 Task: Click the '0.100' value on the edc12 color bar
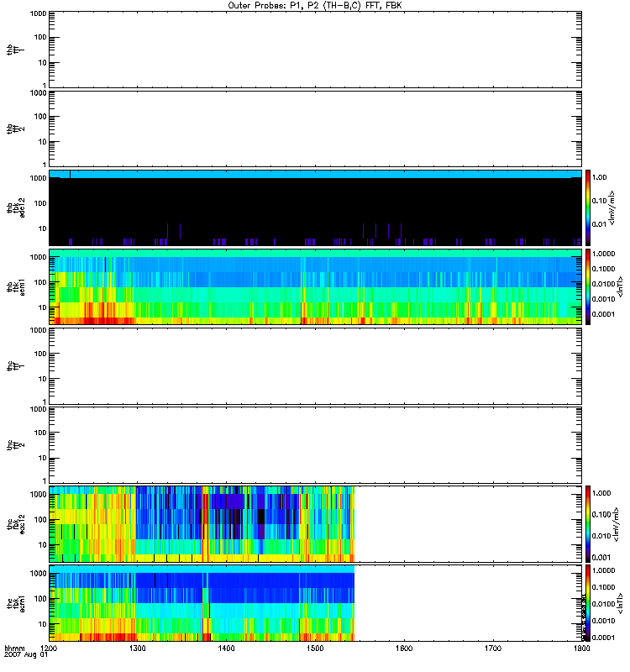[601, 514]
